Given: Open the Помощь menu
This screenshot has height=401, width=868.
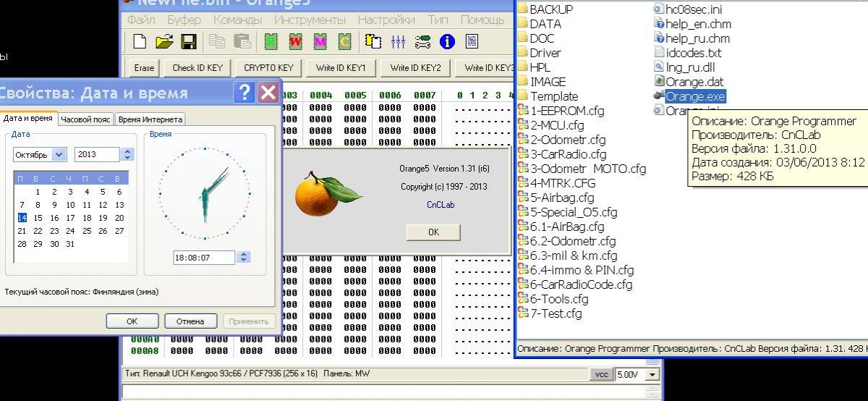Looking at the screenshot, I should [482, 20].
